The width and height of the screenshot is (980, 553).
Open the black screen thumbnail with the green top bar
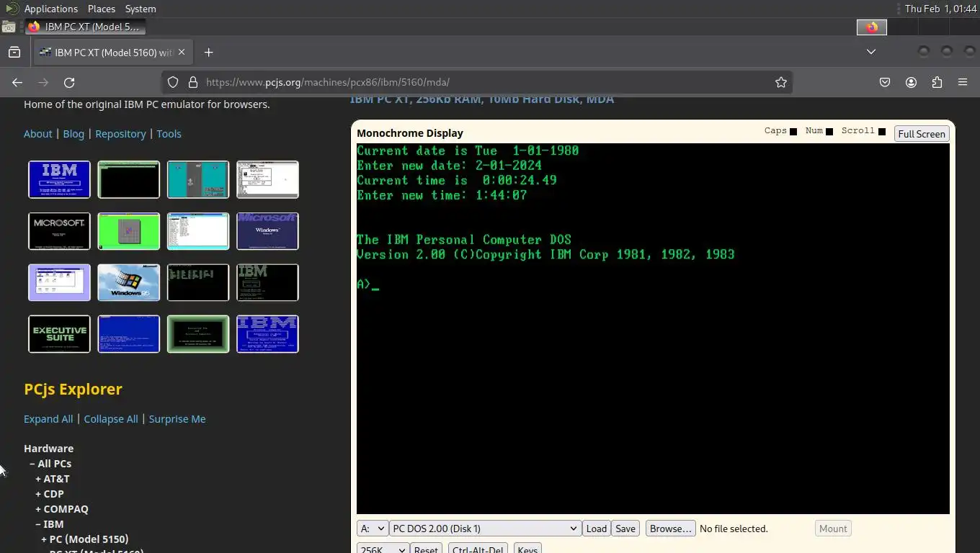129,179
